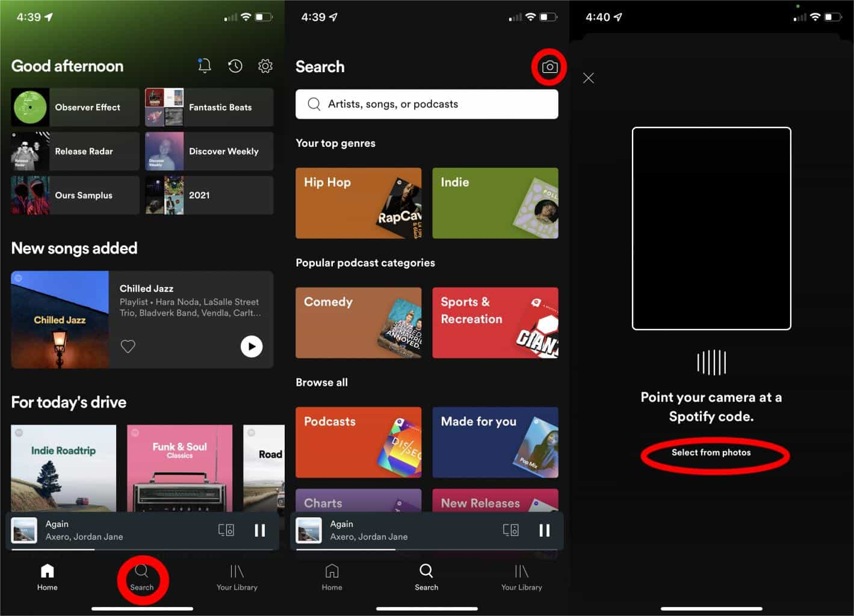854x616 pixels.
Task: Tap the camera viewfinder frame
Action: [x=711, y=229]
